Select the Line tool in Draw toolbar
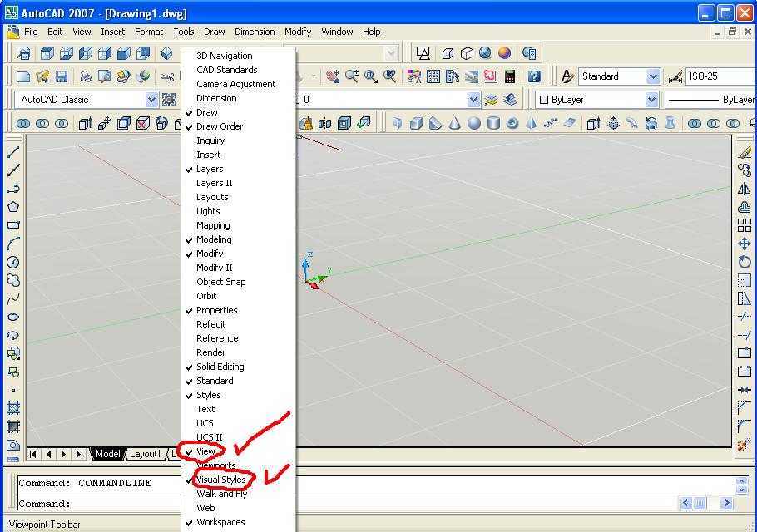 (x=13, y=152)
